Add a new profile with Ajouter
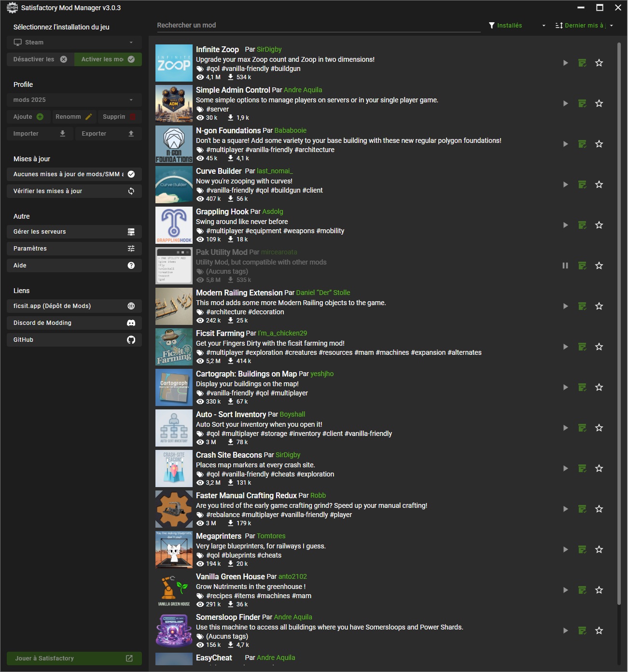Viewport: 628px width, 672px height. (28, 117)
